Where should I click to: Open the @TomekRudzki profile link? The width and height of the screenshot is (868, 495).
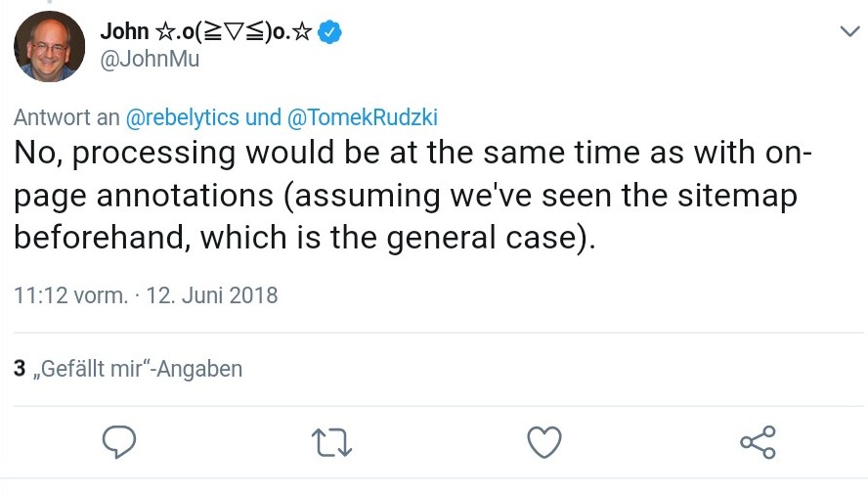point(362,117)
